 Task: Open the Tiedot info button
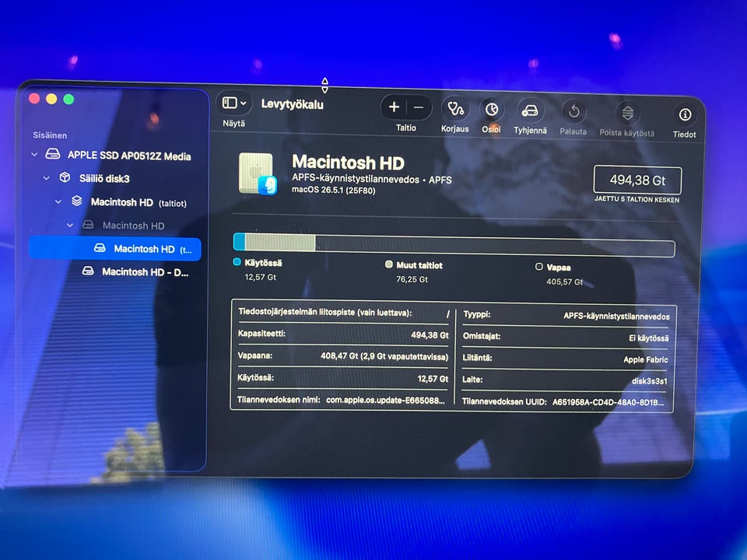[685, 115]
